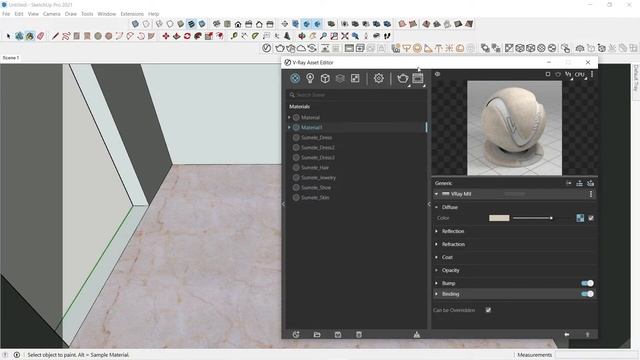Expand the Refraction section

[x=436, y=244]
